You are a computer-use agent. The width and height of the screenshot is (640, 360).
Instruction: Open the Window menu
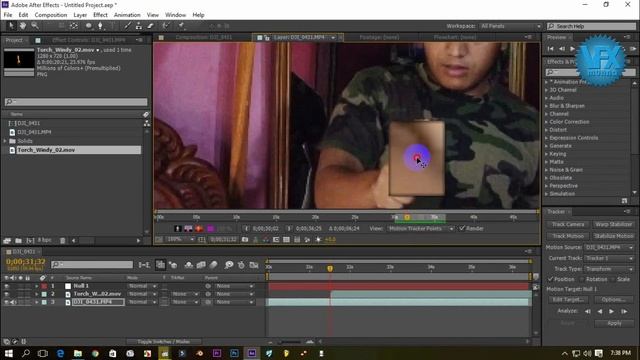176,15
